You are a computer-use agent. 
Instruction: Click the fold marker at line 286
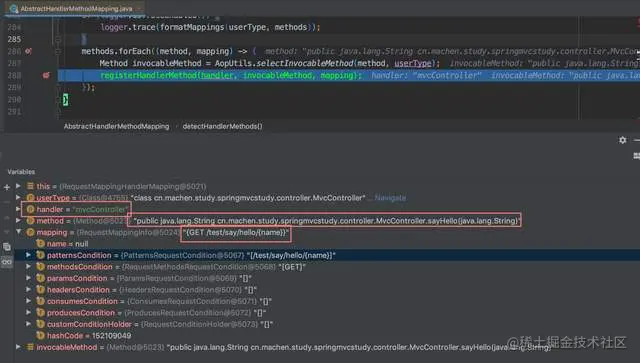(58, 51)
